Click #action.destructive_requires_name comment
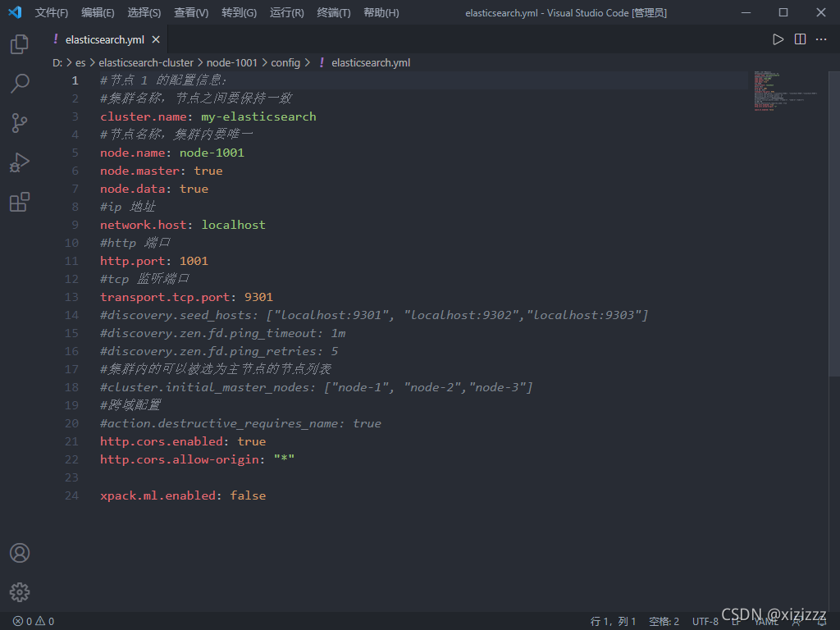This screenshot has height=630, width=840. click(x=240, y=423)
